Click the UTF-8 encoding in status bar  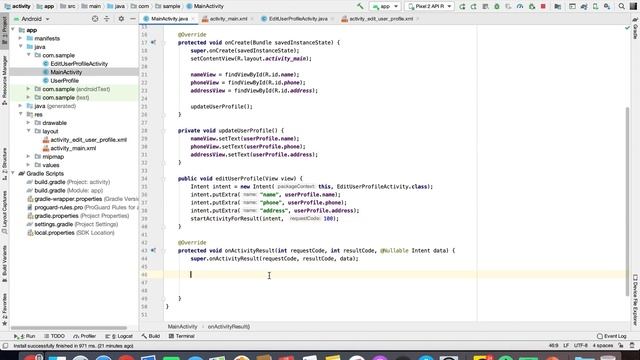pyautogui.click(x=580, y=346)
